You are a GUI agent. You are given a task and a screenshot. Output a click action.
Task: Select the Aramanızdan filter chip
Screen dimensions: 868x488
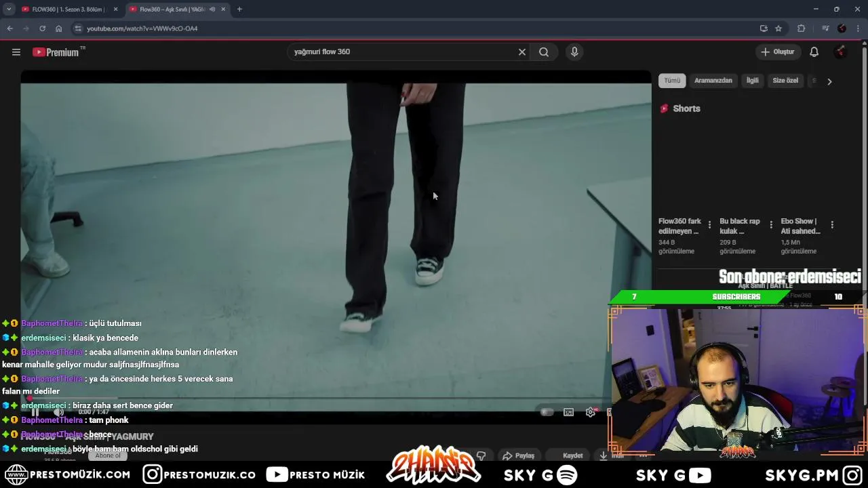tap(713, 81)
